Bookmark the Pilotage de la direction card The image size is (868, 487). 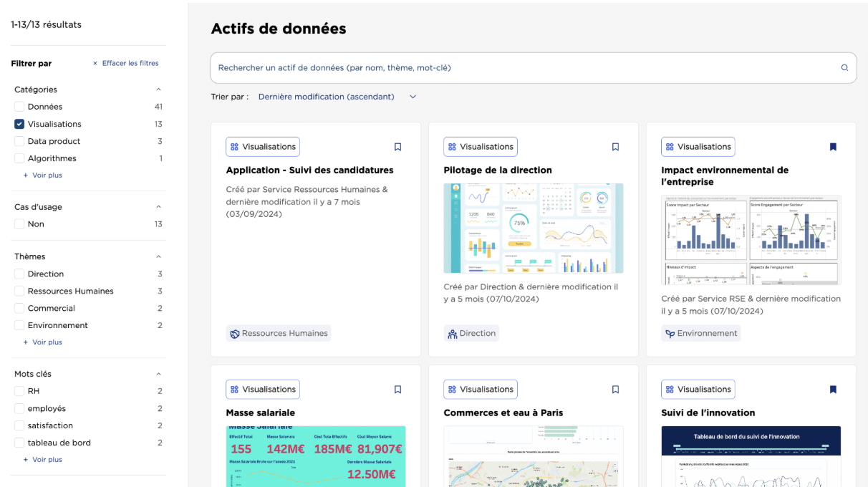click(x=615, y=147)
